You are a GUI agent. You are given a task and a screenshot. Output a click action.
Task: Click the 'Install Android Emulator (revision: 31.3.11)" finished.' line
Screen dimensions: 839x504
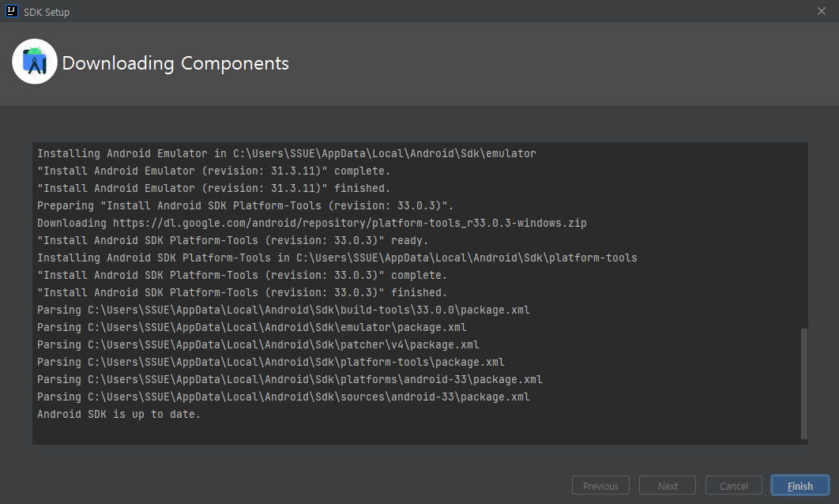[x=213, y=188]
